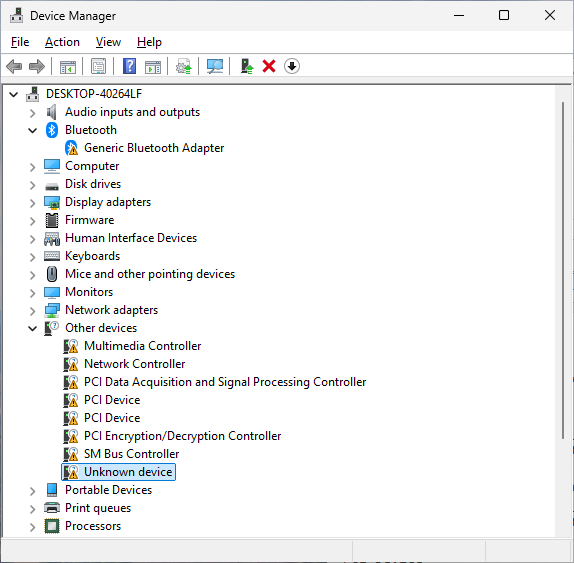
Task: Collapse the Bluetooth category
Action: tap(33, 130)
